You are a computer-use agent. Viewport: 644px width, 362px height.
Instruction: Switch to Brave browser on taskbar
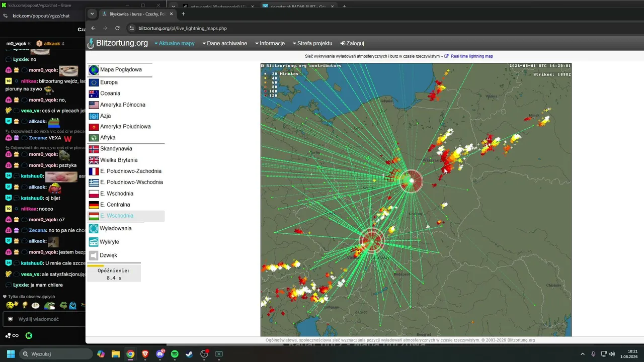click(145, 354)
